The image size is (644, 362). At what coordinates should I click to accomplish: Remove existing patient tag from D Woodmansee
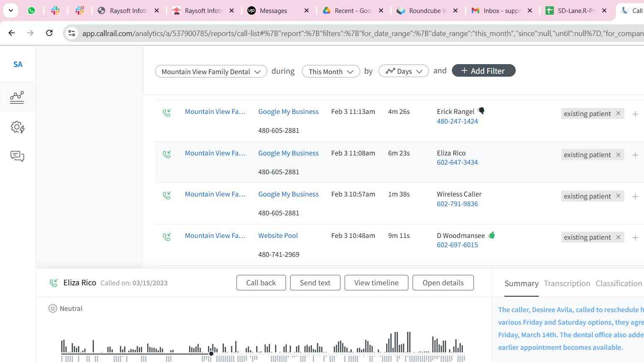click(618, 237)
